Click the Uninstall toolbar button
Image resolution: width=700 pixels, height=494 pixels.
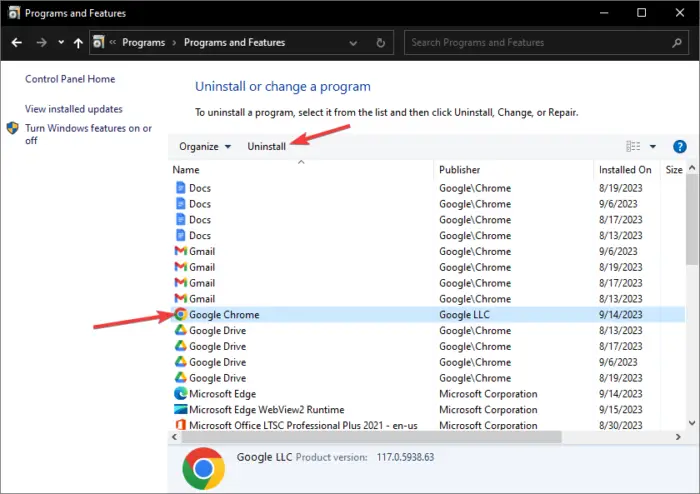pyautogui.click(x=267, y=146)
